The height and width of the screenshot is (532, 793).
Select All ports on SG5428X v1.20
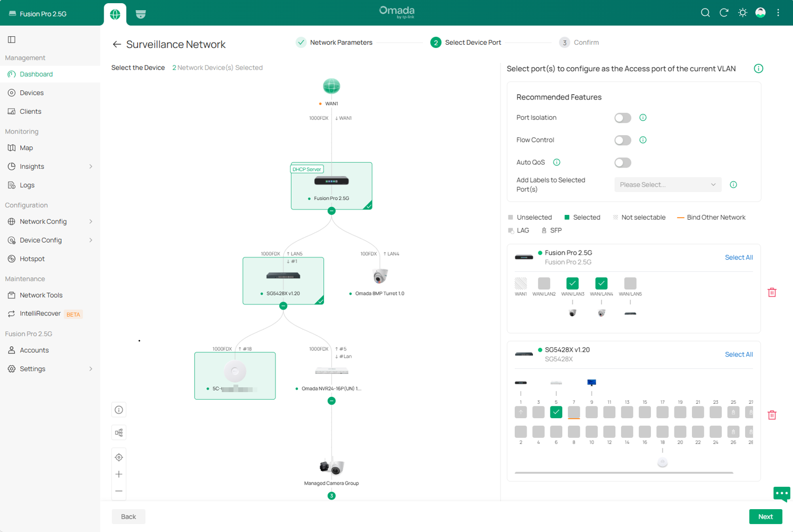739,354
